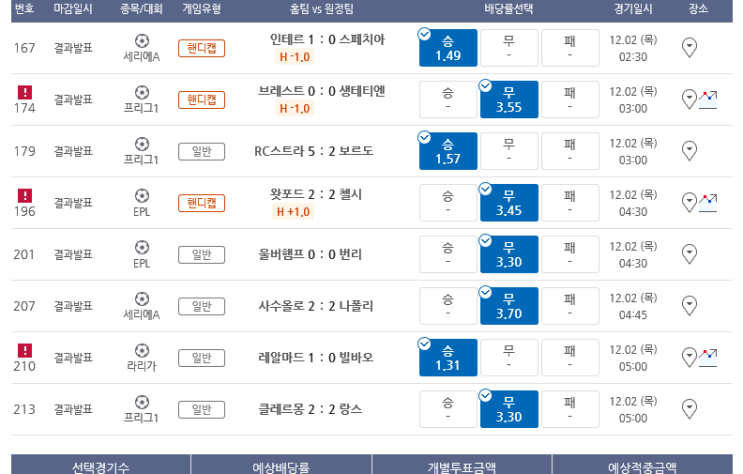Open stats chart icon for 레알마드 match
Screen dimensions: 743x474
[708, 358]
